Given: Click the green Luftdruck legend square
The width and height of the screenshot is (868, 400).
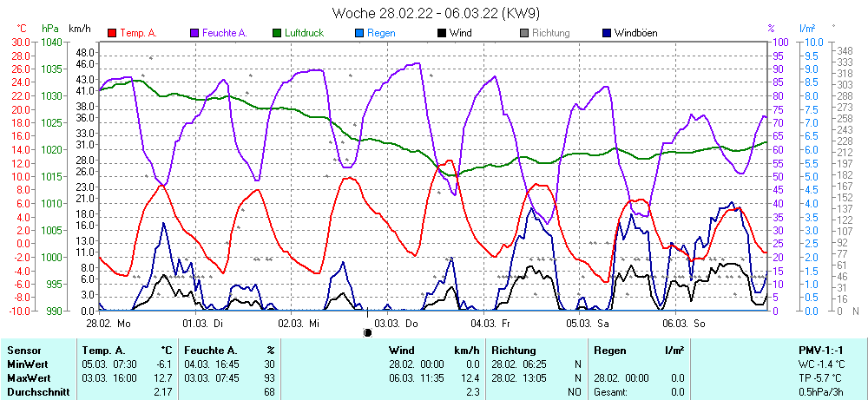Looking at the screenshot, I should click(x=278, y=34).
